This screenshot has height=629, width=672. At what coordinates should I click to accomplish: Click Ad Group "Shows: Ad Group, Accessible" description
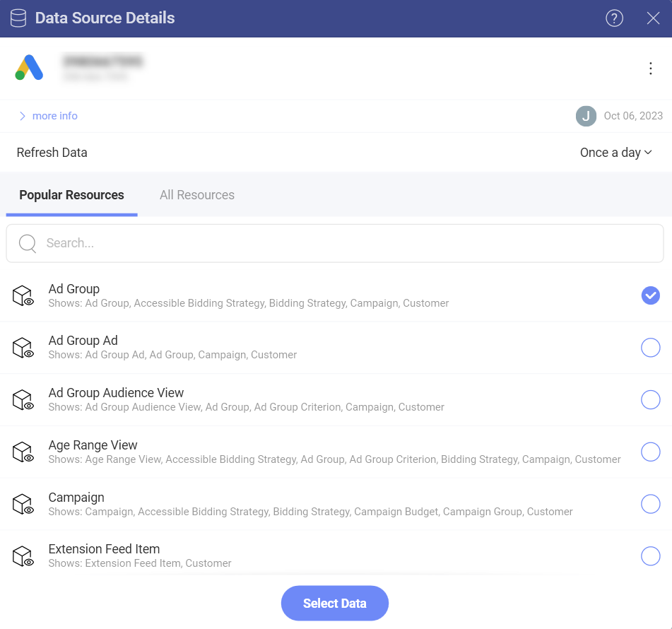click(249, 304)
